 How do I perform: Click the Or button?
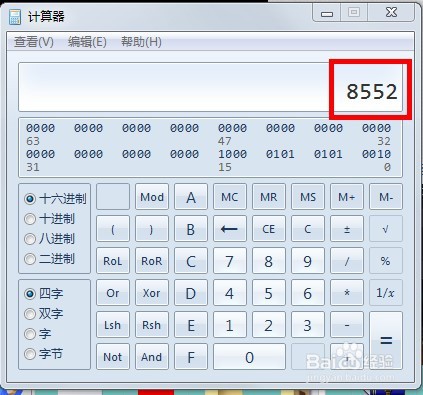[x=113, y=293]
